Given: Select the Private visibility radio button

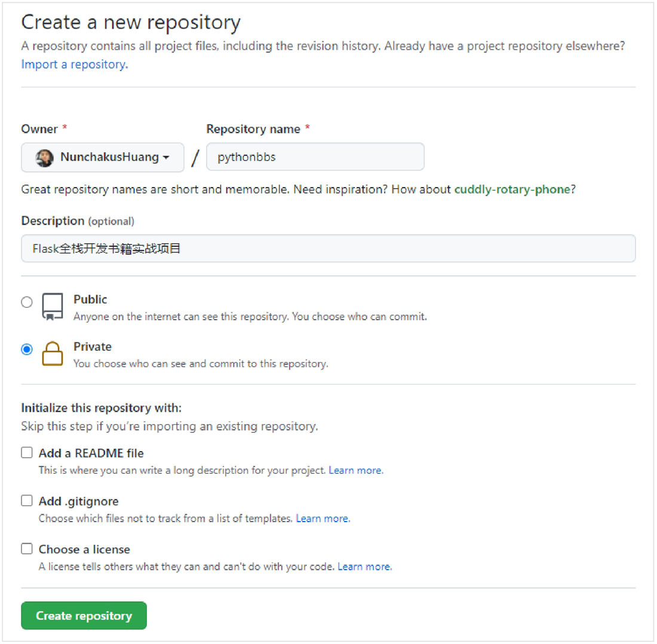Looking at the screenshot, I should [27, 349].
